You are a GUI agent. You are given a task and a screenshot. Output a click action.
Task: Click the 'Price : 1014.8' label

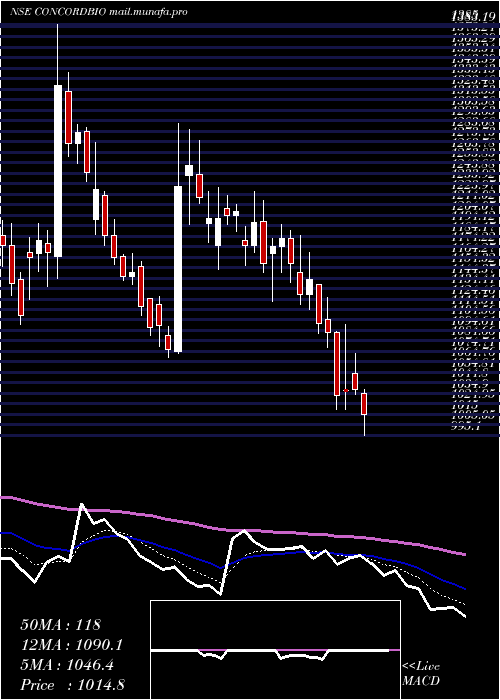(x=72, y=685)
